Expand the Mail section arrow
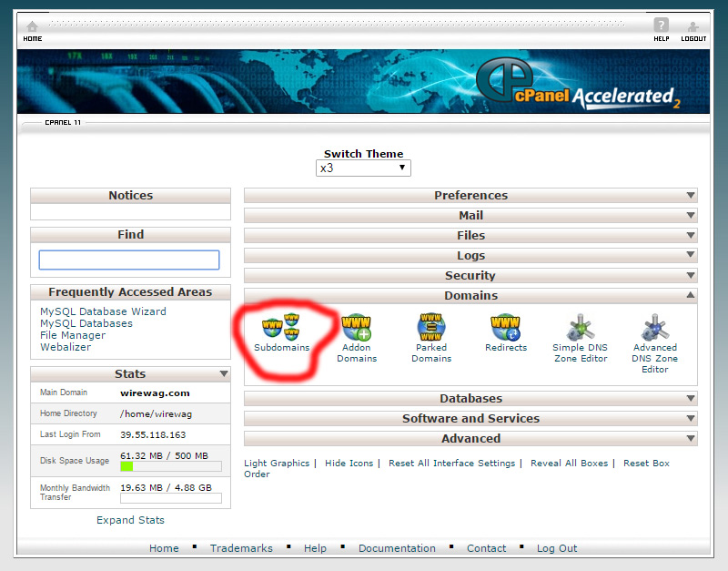The image size is (728, 571). point(691,215)
